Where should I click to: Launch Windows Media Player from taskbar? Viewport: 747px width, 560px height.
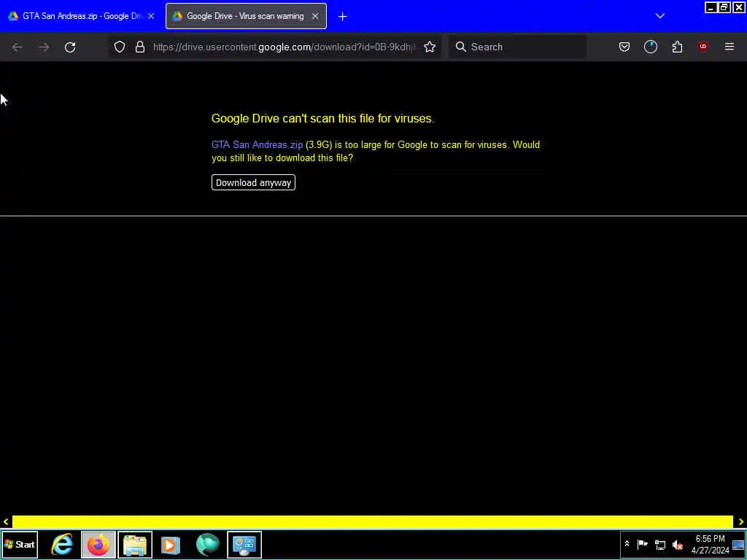(171, 545)
